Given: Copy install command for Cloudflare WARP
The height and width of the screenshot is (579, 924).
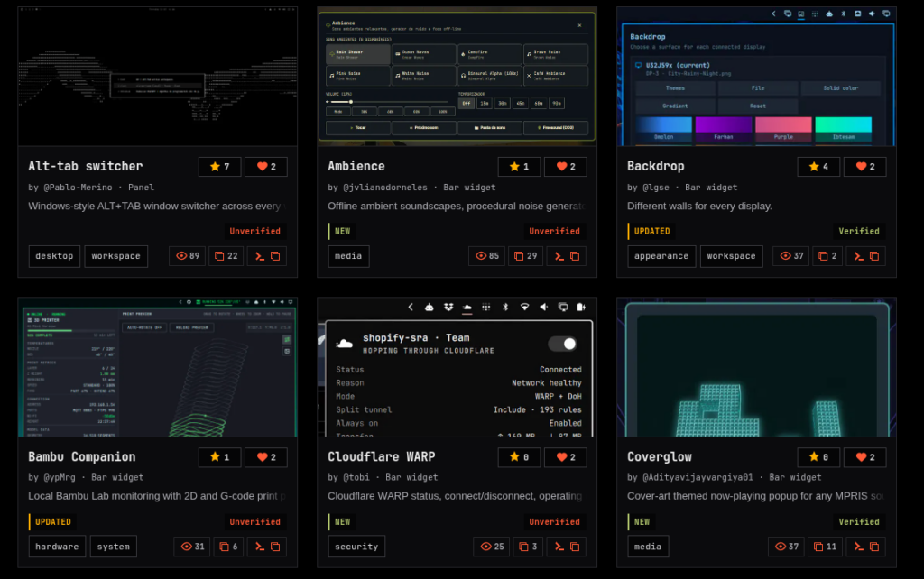Looking at the screenshot, I should [x=567, y=547].
